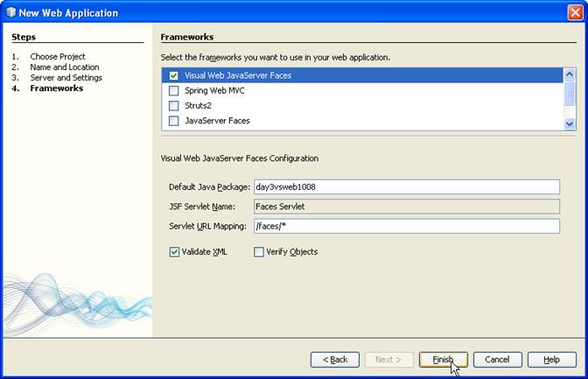Click Finish to create the project
The height and width of the screenshot is (379, 588).
point(444,360)
